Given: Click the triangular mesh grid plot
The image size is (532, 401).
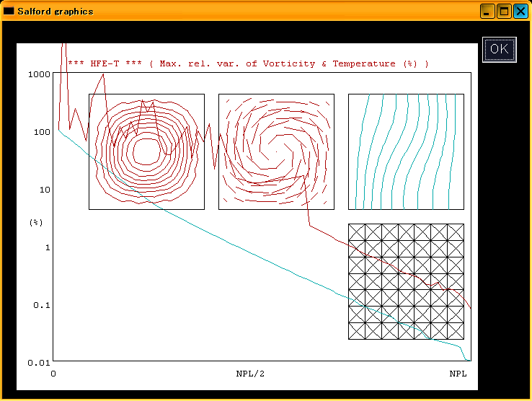Looking at the screenshot, I should point(406,281).
